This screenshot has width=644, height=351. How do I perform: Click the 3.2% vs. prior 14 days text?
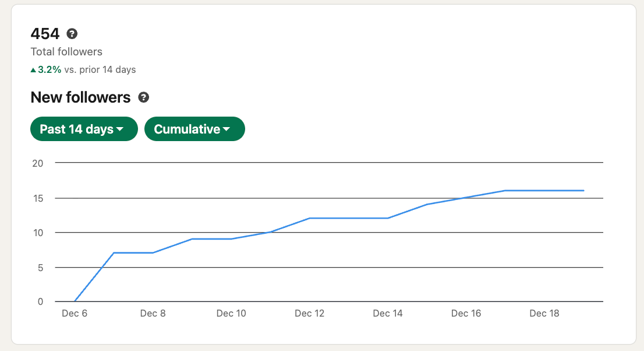pos(86,70)
